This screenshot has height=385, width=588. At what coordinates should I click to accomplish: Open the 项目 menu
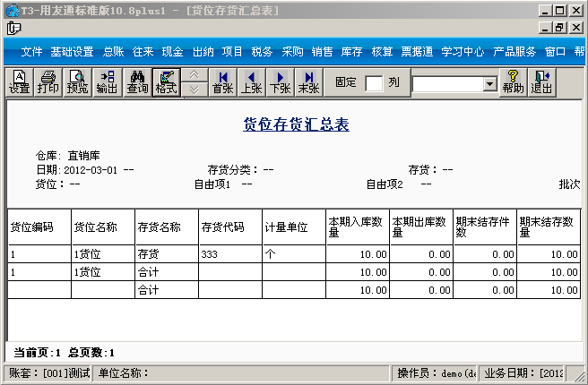(x=232, y=52)
